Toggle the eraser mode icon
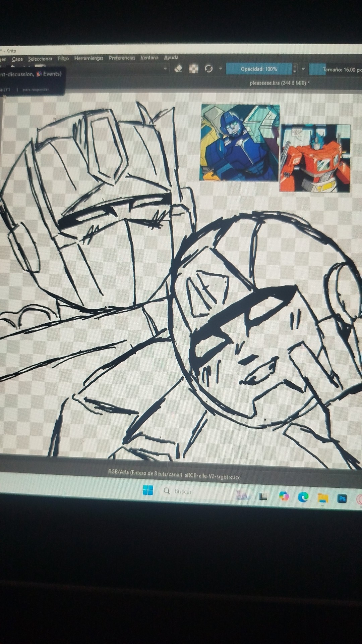The height and width of the screenshot is (644, 362). (178, 69)
